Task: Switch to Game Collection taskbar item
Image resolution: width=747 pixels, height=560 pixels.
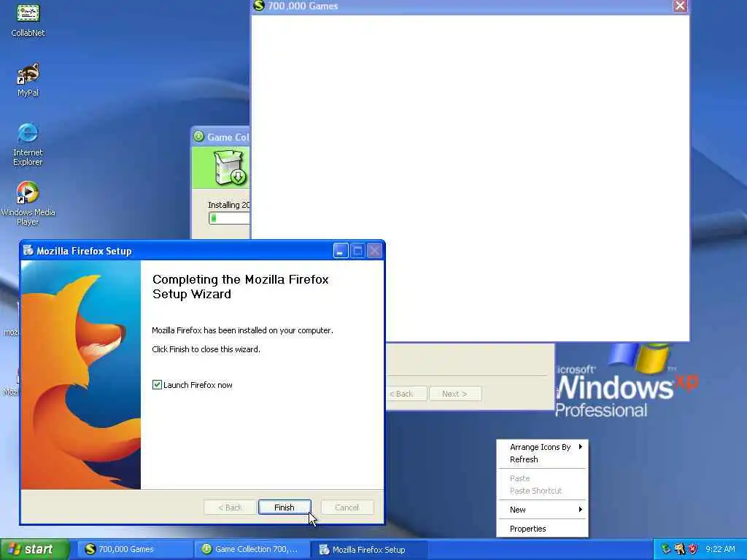Action: pyautogui.click(x=251, y=549)
